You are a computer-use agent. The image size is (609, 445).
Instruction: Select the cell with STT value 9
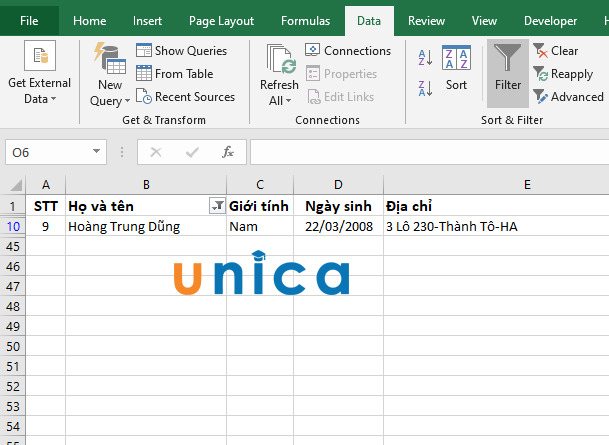coord(46,226)
